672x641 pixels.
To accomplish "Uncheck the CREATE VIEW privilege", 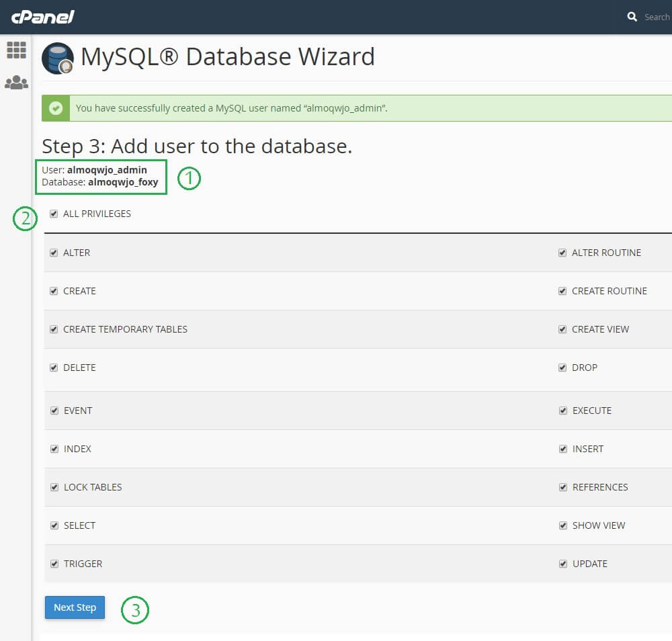I will coord(562,329).
